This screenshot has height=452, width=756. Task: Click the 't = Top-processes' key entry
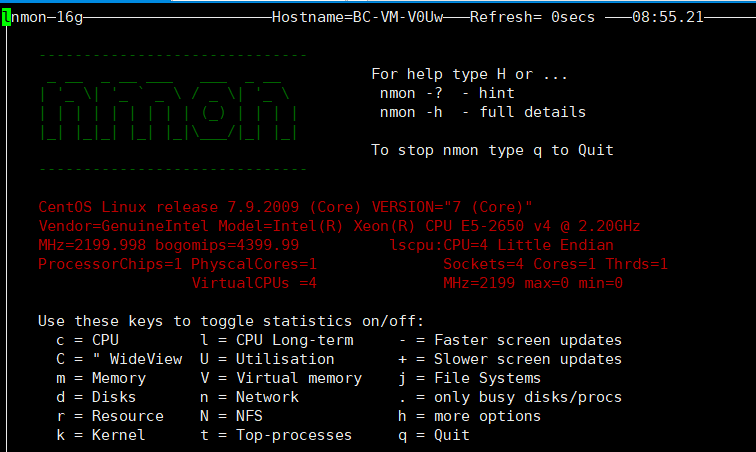276,435
